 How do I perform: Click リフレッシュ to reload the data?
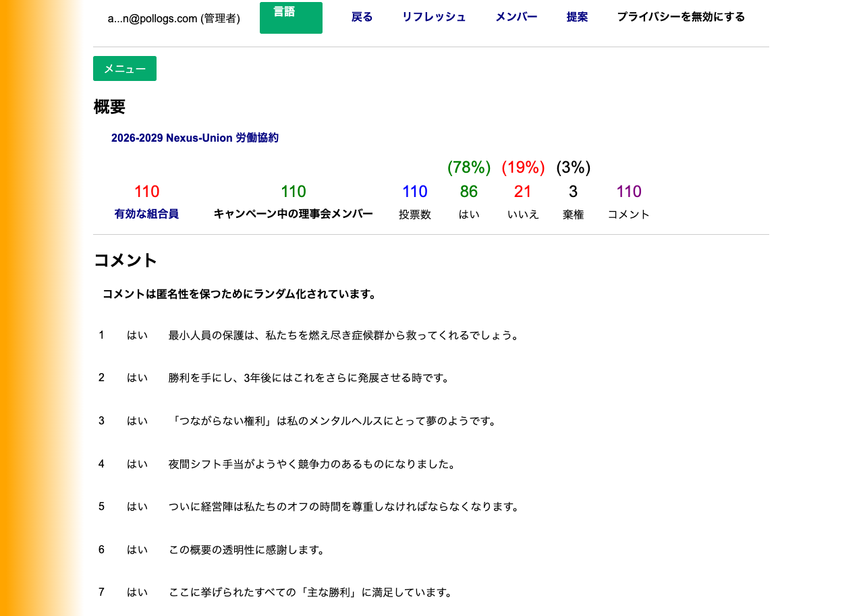point(434,17)
